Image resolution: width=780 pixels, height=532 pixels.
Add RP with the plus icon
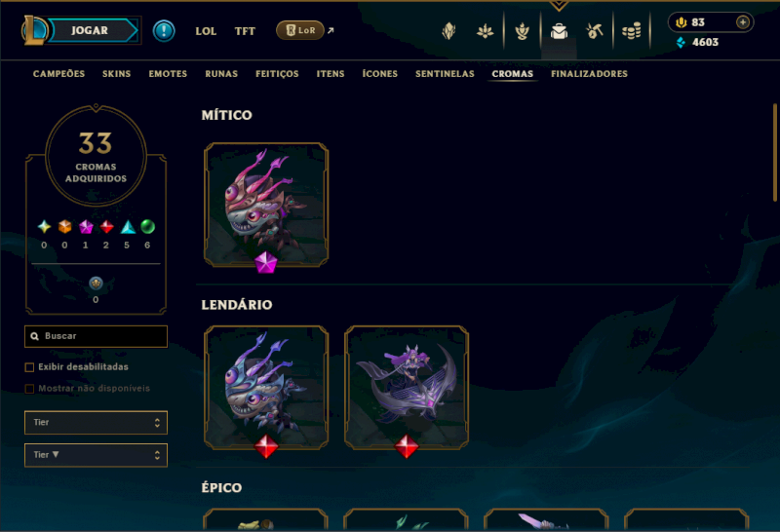[743, 22]
